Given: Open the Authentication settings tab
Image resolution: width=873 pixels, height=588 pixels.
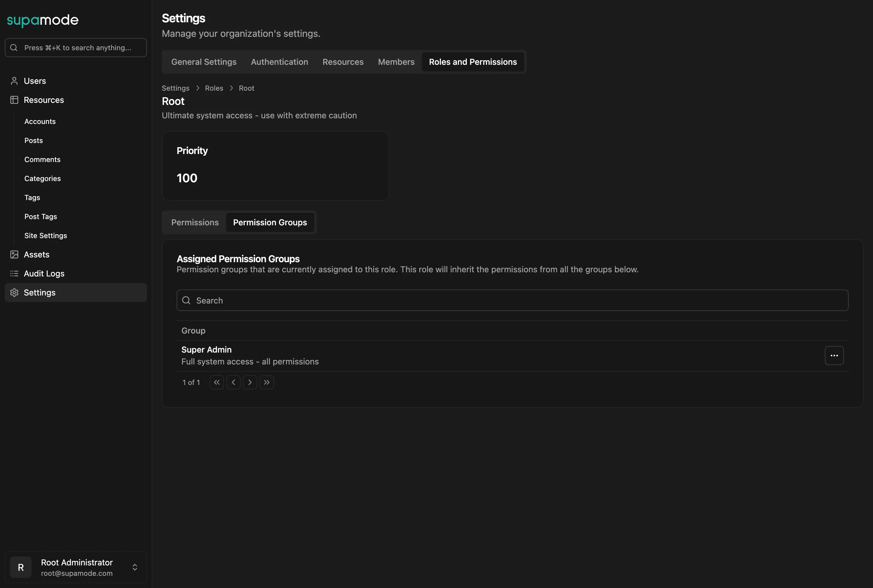Looking at the screenshot, I should pos(279,62).
